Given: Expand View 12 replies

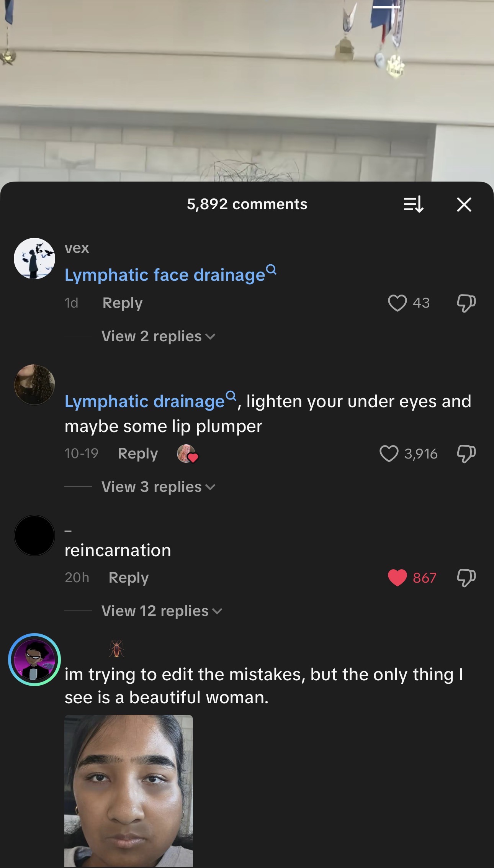Looking at the screenshot, I should pos(162,611).
